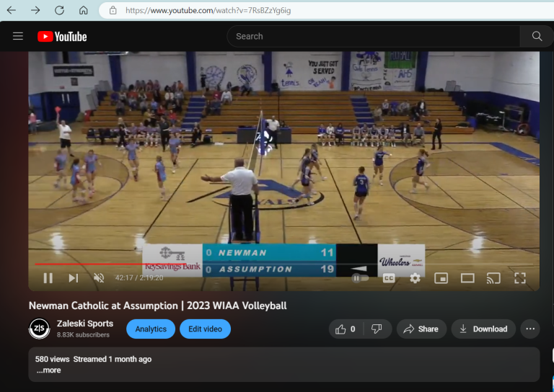The height and width of the screenshot is (392, 554).
Task: Focus the YouTube search box
Action: pos(373,36)
